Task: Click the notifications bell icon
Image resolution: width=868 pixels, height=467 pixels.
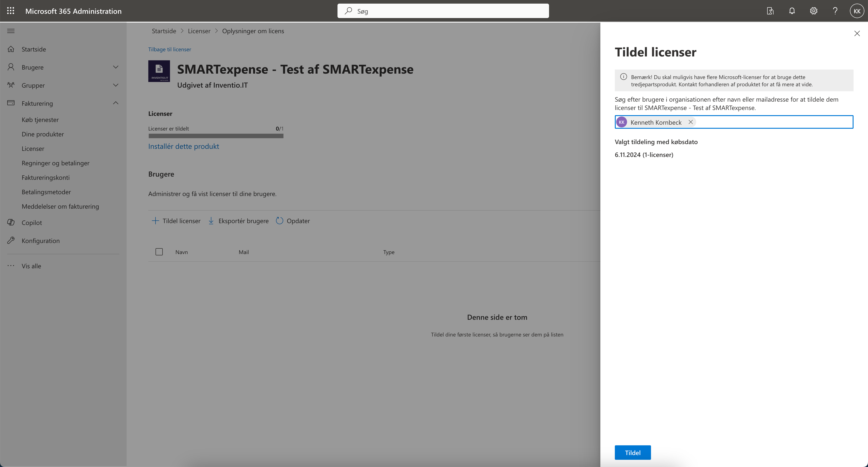Action: click(x=792, y=11)
